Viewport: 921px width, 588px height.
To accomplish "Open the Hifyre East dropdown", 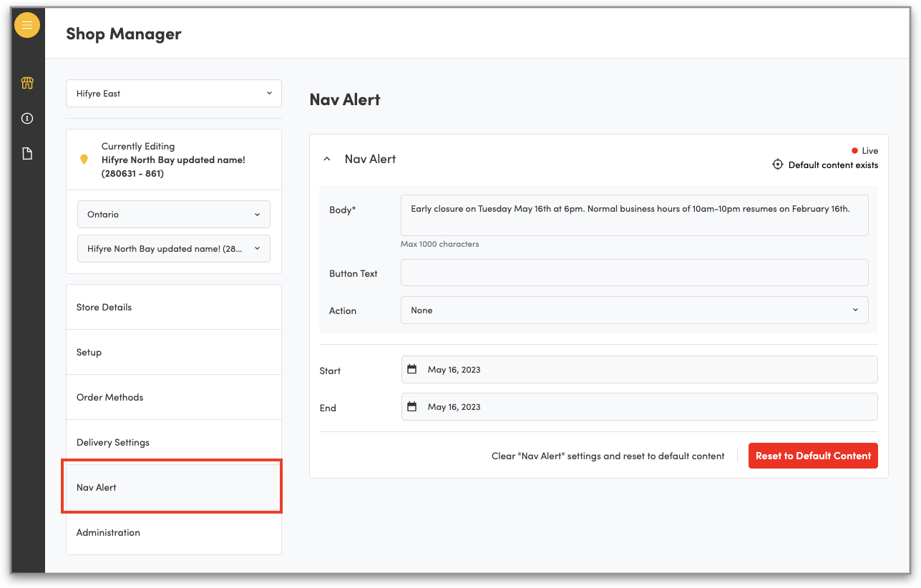I will pyautogui.click(x=174, y=94).
